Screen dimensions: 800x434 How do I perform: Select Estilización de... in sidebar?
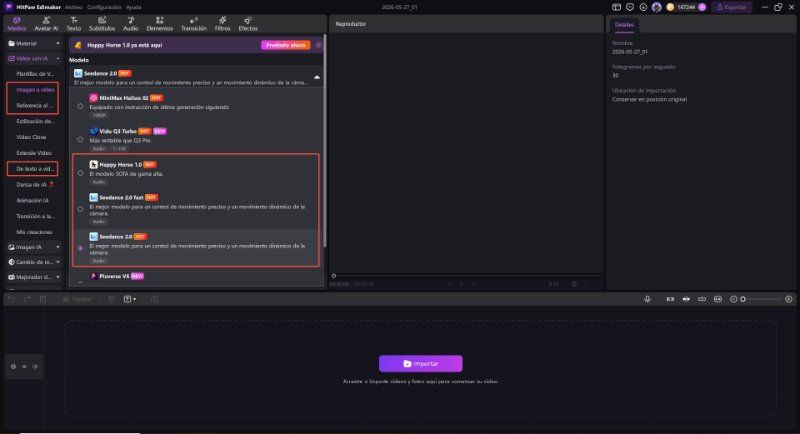tap(35, 121)
